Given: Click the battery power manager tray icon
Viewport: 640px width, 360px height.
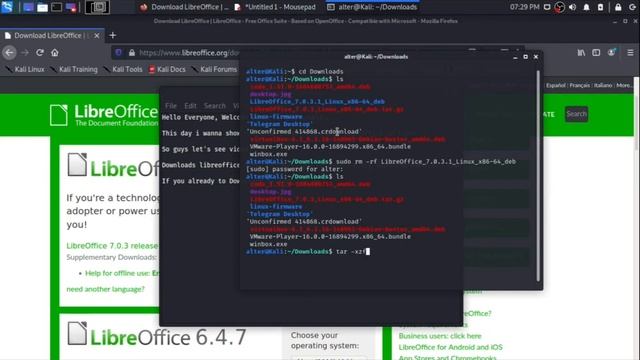Looking at the screenshot, I should point(600,7).
